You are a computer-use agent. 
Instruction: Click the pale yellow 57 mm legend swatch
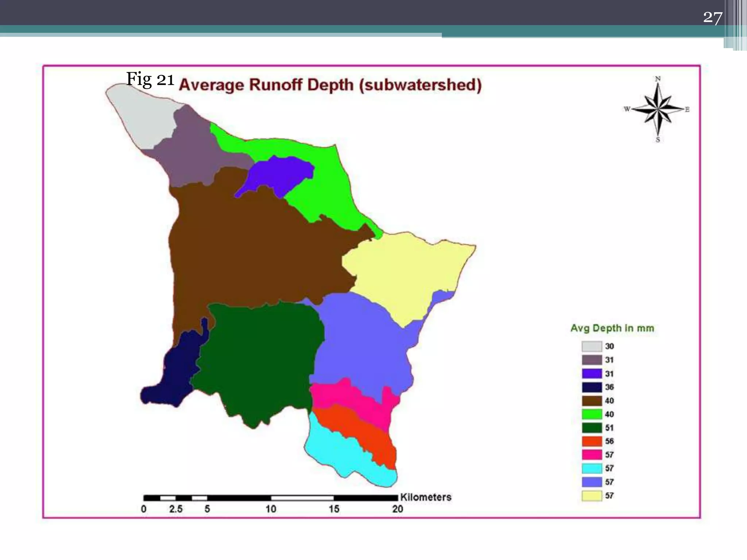(x=591, y=496)
